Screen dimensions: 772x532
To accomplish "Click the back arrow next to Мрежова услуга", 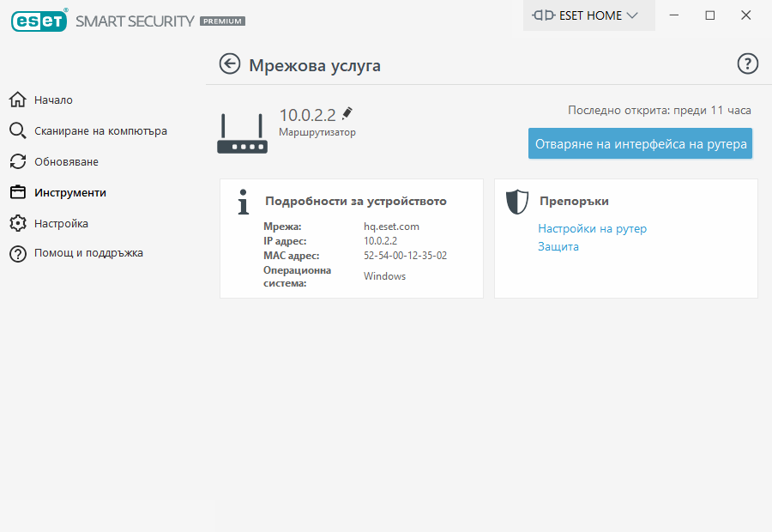I will pyautogui.click(x=229, y=64).
